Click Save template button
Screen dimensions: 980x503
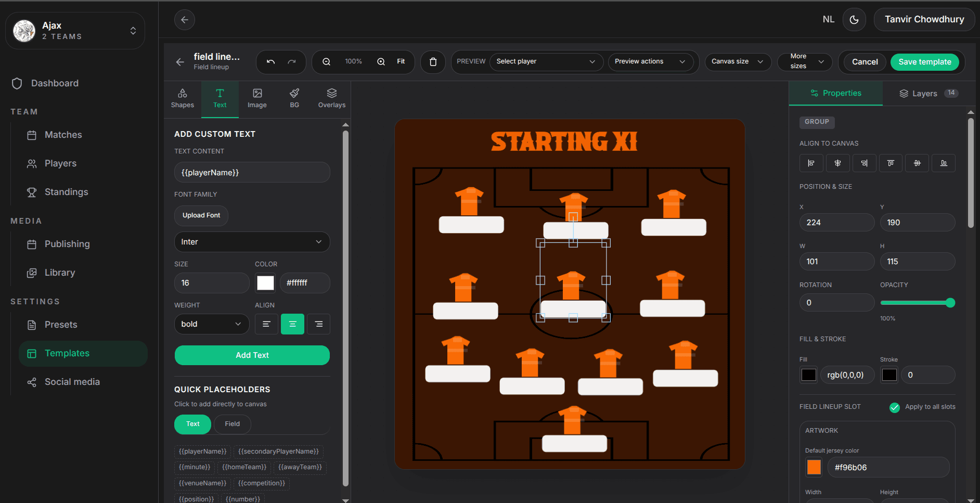pos(925,62)
